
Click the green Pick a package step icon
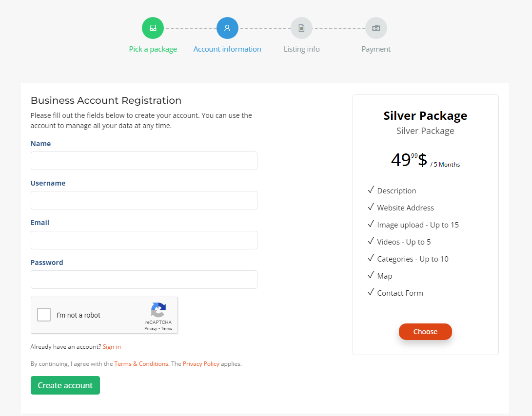153,28
